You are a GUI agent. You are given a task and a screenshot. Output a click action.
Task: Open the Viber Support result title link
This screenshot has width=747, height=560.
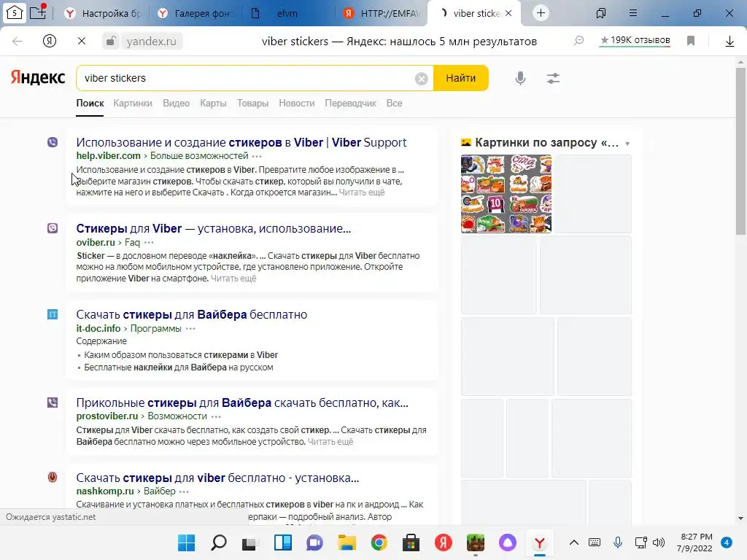tap(241, 142)
